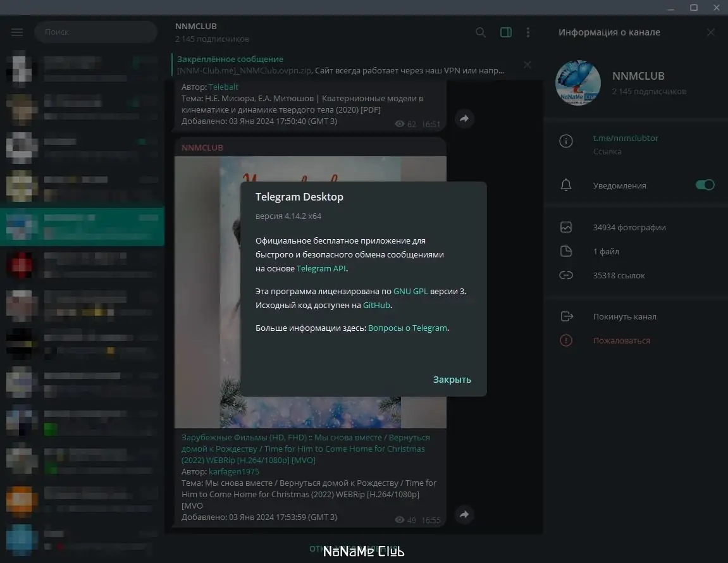This screenshot has height=563, width=728.
Task: Open the Зарубежные Фильмы topic link
Action: coord(305,449)
